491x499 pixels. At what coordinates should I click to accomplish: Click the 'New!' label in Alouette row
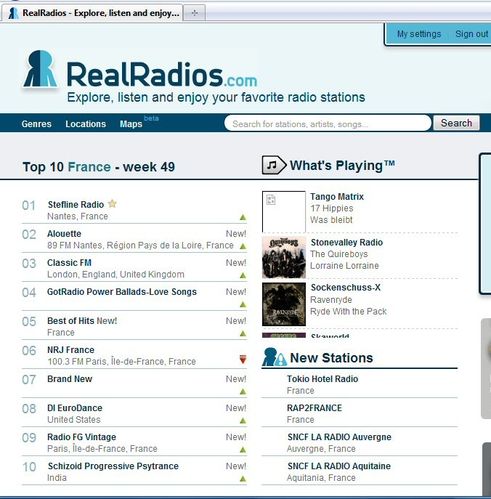coord(236,234)
